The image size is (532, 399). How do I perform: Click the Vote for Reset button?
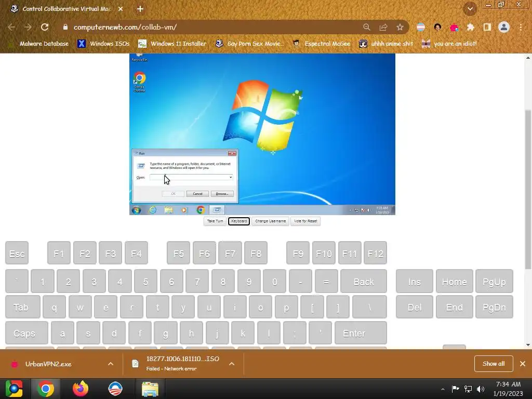[305, 221]
